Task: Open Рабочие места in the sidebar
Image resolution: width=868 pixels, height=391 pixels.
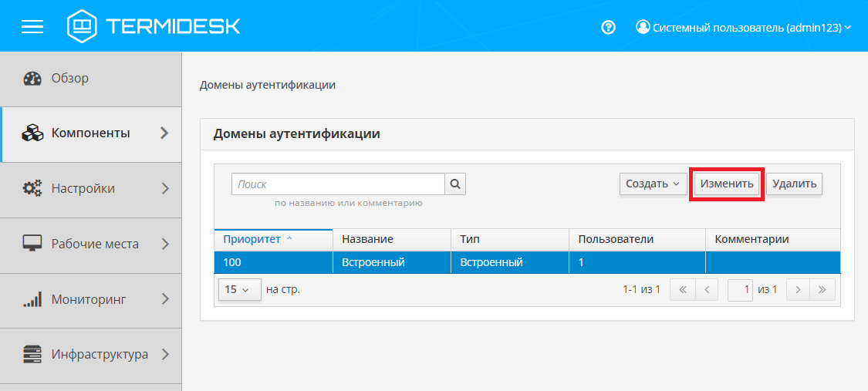Action: [91, 244]
